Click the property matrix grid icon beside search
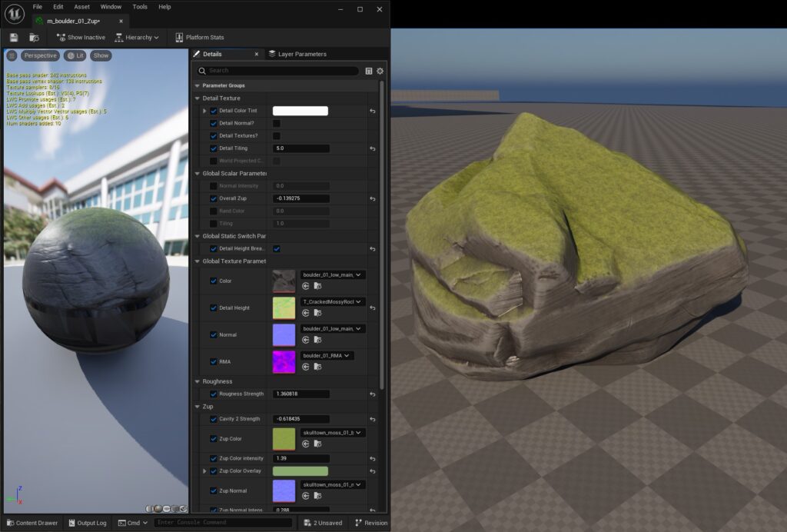The width and height of the screenshot is (787, 532). [x=370, y=70]
